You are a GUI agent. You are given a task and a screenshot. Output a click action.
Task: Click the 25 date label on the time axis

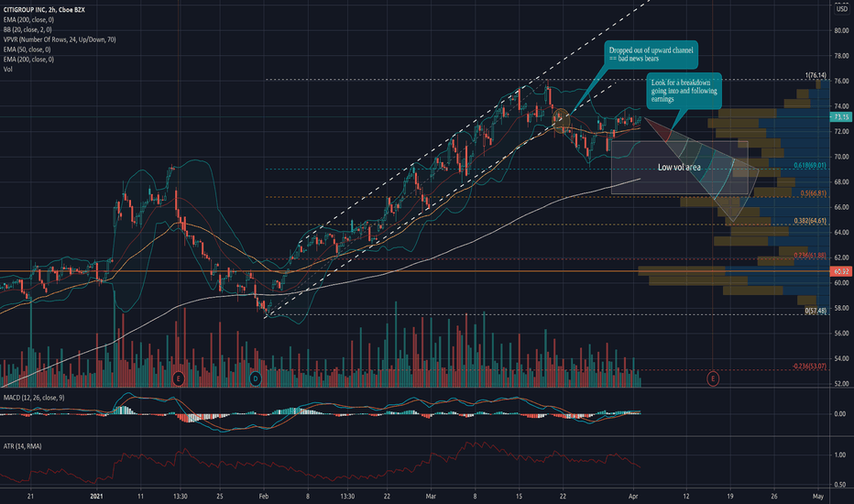220,497
